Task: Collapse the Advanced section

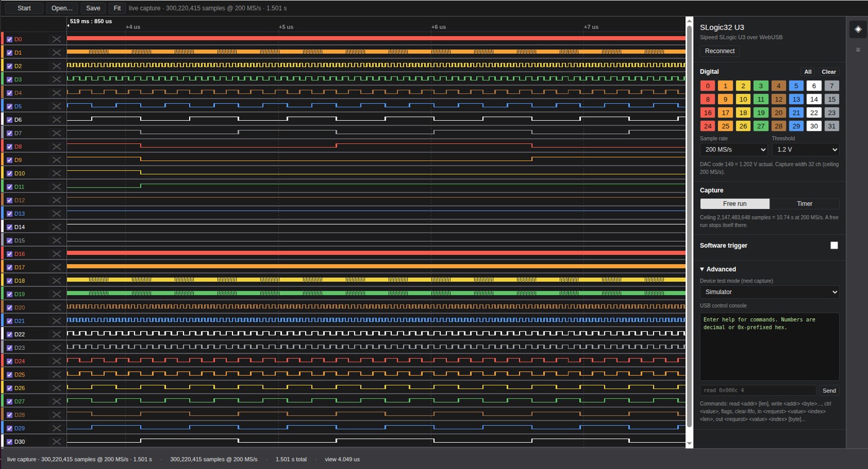Action: tap(718, 269)
